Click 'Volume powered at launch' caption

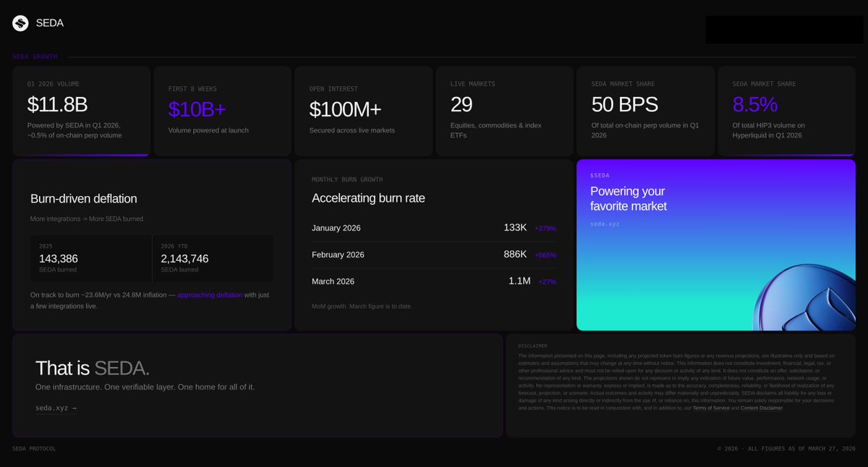(208, 130)
